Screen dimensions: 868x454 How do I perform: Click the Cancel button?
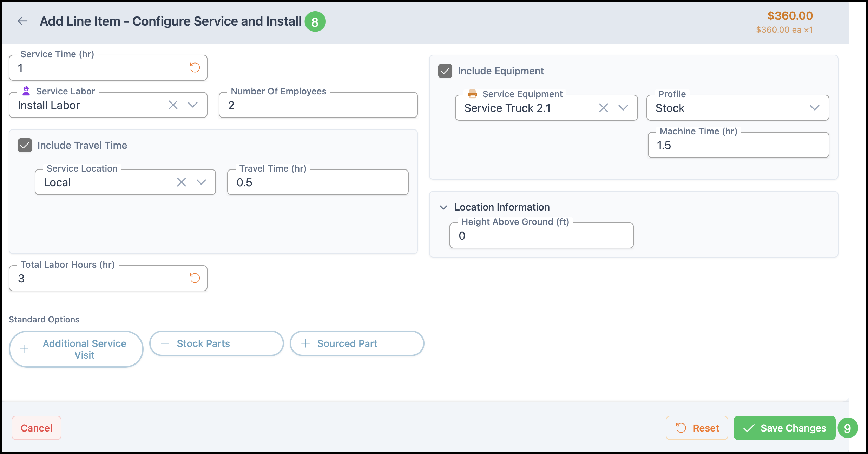[37, 428]
